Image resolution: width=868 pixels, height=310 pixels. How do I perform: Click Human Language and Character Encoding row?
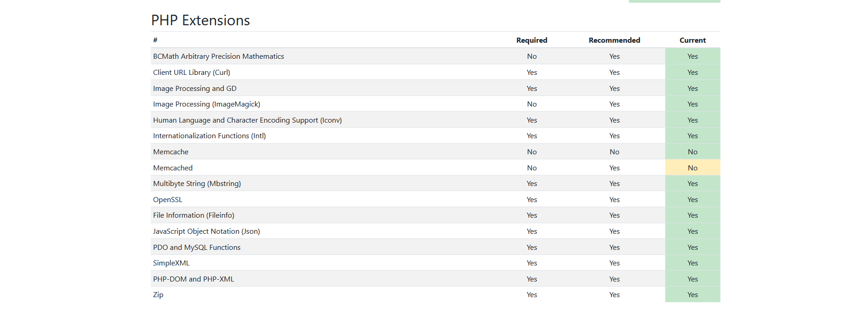tap(247, 120)
